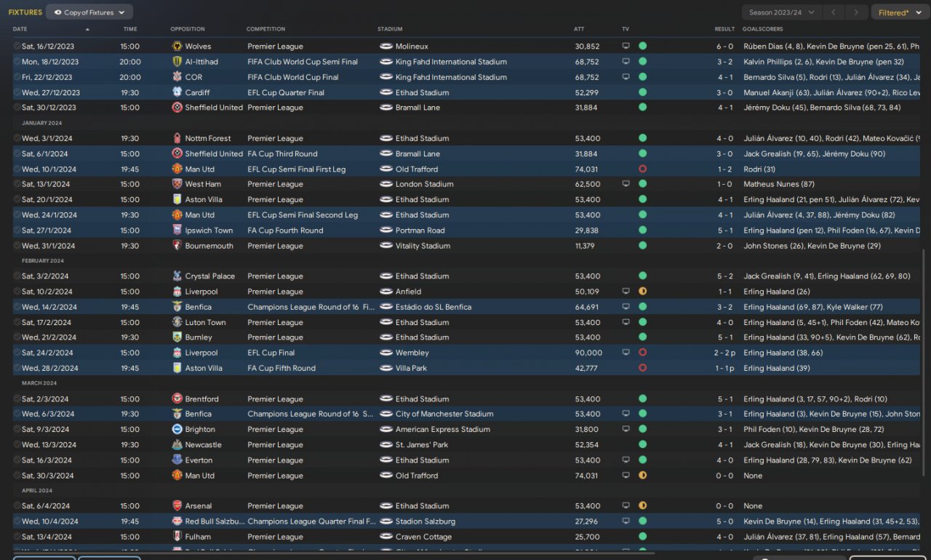Click the TV icon in the Brighton row
The height and width of the screenshot is (560, 931).
pos(626,430)
